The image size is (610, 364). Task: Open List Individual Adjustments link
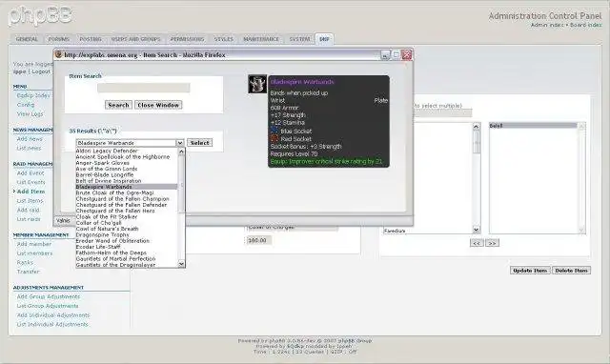pyautogui.click(x=52, y=324)
